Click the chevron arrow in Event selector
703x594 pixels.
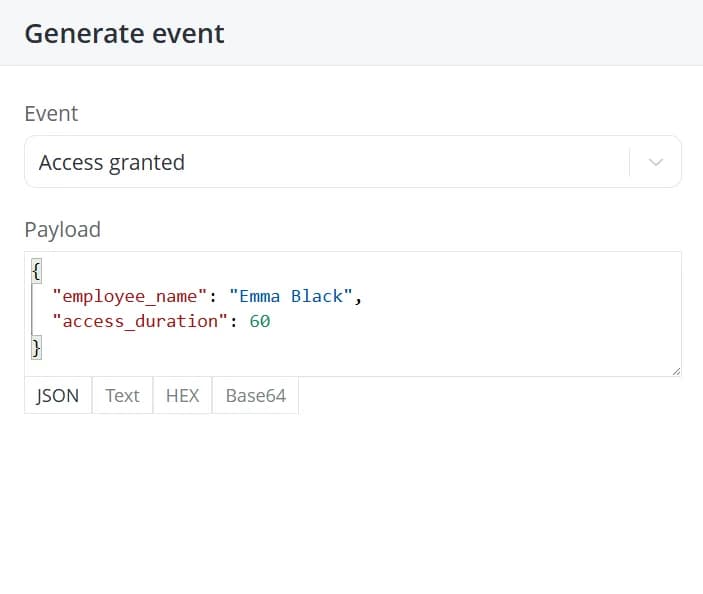click(x=655, y=162)
